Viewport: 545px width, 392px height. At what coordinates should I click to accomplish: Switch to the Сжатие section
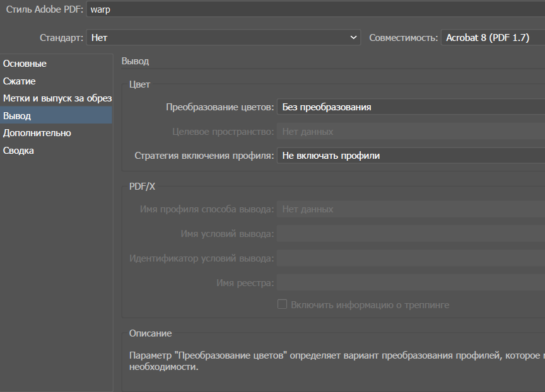pyautogui.click(x=20, y=81)
